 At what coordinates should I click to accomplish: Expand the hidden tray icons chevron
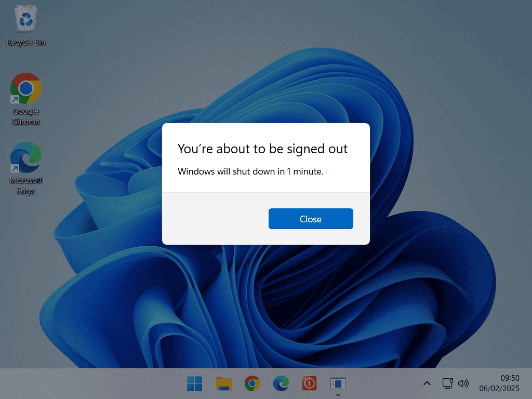click(x=427, y=383)
